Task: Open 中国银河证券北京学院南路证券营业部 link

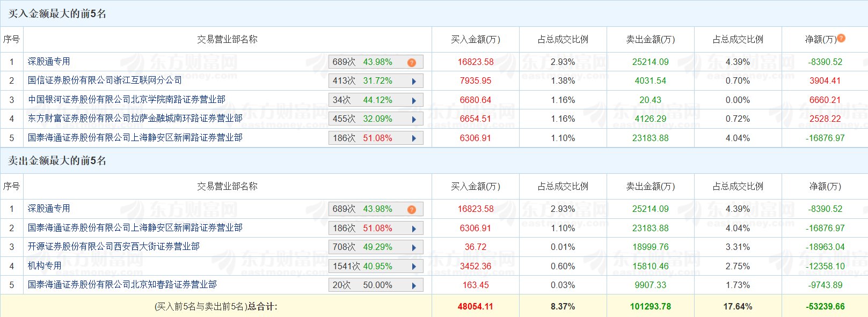Action: coord(126,100)
